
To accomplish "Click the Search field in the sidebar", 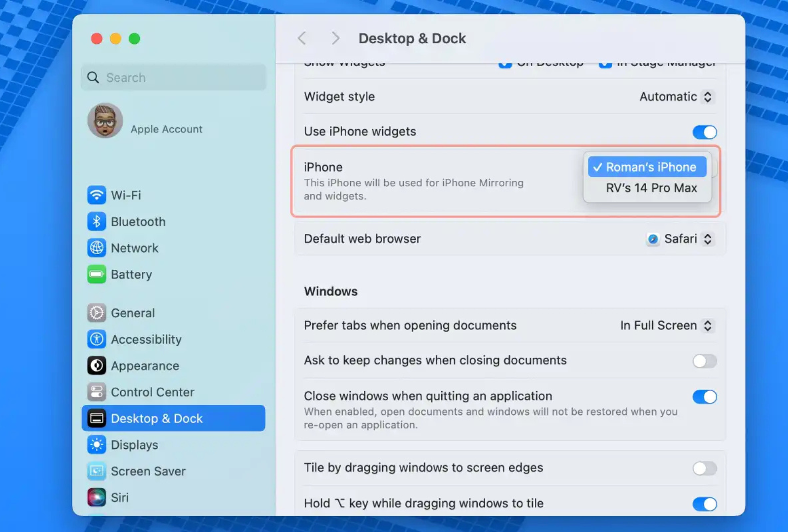I will (173, 77).
